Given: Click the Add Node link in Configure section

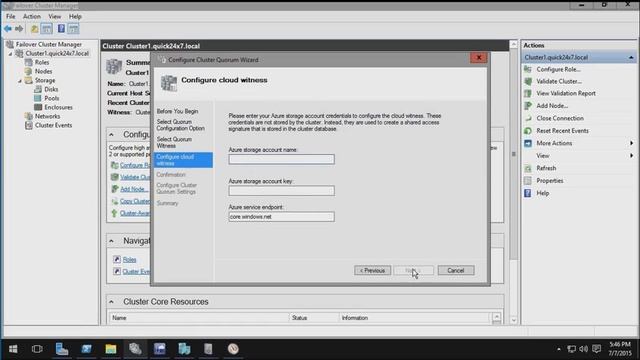Looking at the screenshot, I should [x=134, y=189].
